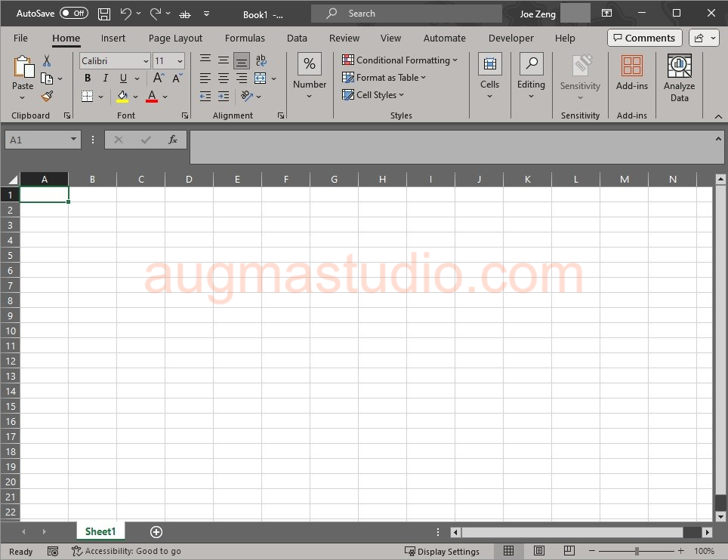The image size is (728, 560).
Task: Switch to the Insert ribbon tab
Action: (113, 38)
